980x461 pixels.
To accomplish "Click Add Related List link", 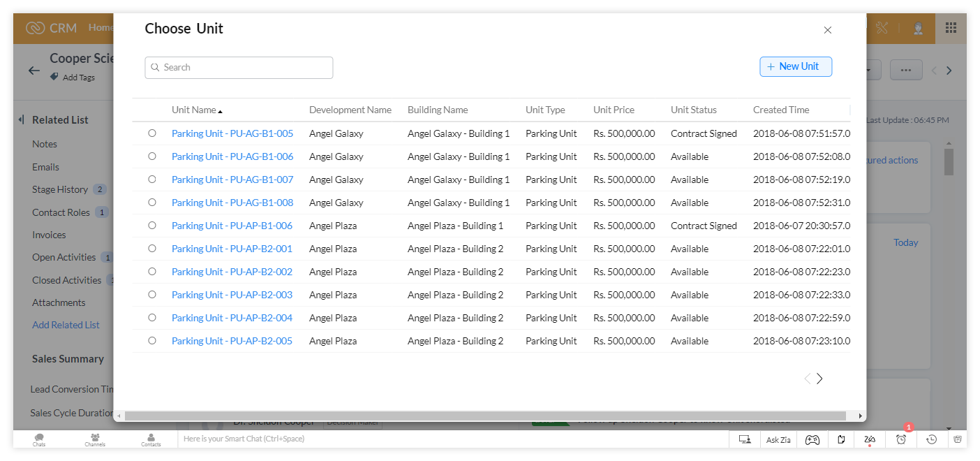I will 66,325.
